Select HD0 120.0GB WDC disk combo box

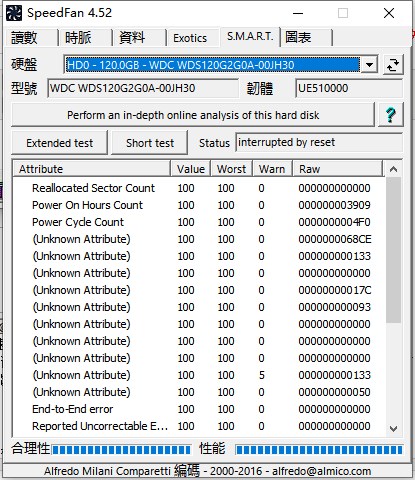220,65
